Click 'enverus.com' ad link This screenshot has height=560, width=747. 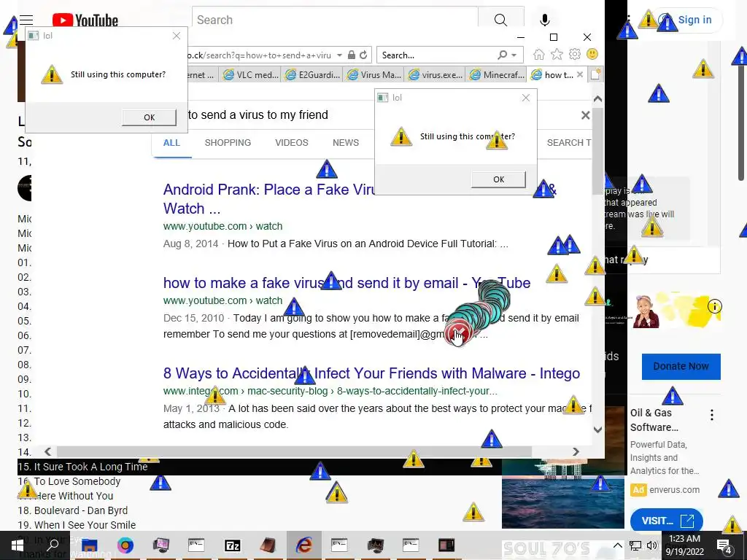pyautogui.click(x=674, y=489)
